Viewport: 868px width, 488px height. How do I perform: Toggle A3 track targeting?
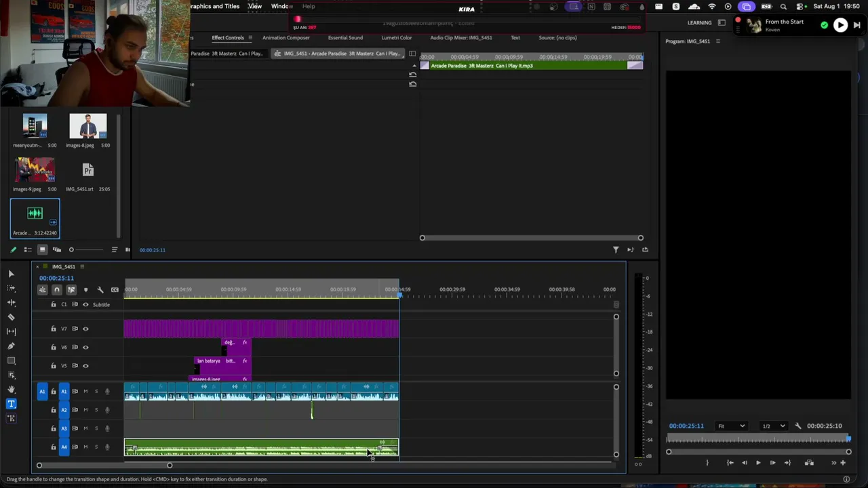coord(64,428)
